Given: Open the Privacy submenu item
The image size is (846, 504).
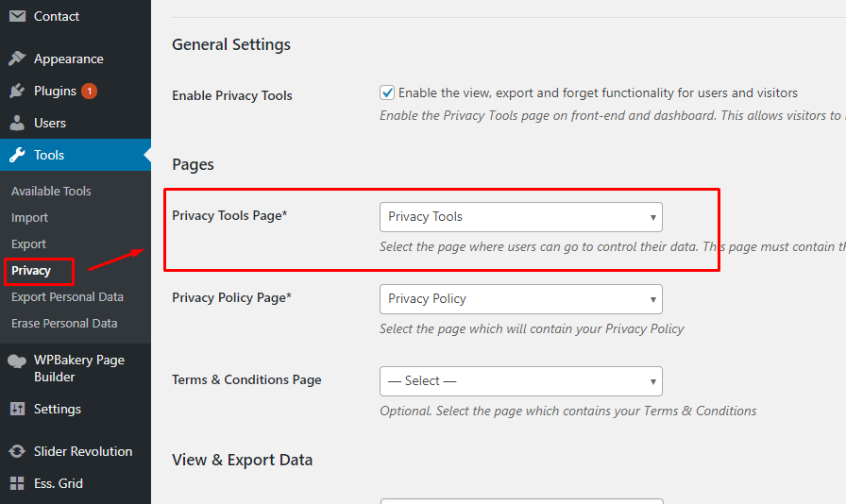Looking at the screenshot, I should (x=31, y=270).
